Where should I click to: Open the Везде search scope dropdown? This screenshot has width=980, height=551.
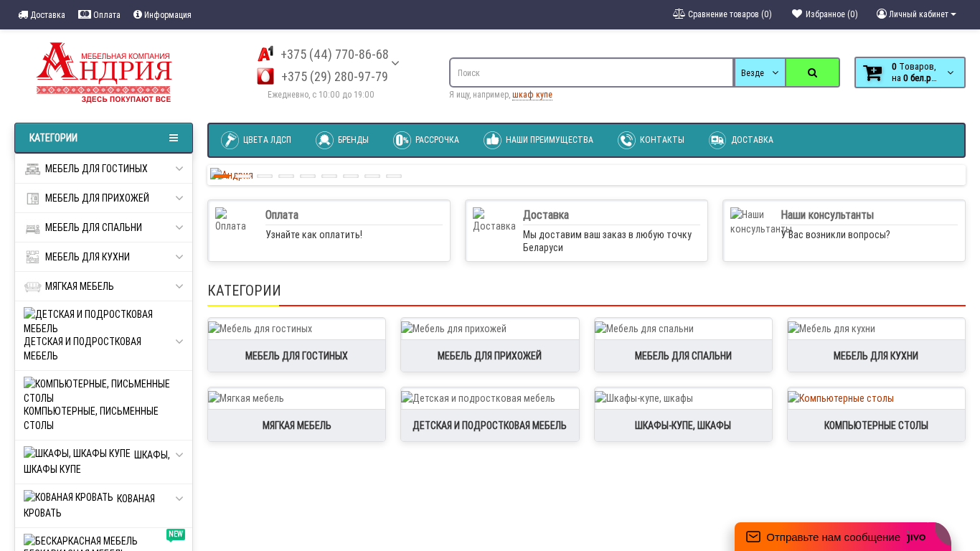pos(760,72)
